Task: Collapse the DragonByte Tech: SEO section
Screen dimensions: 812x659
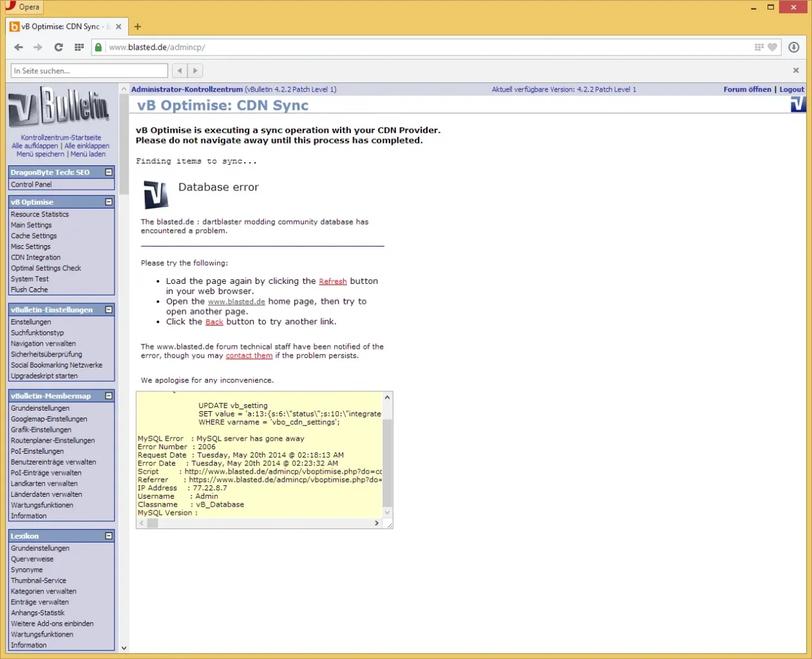Action: coord(109,172)
